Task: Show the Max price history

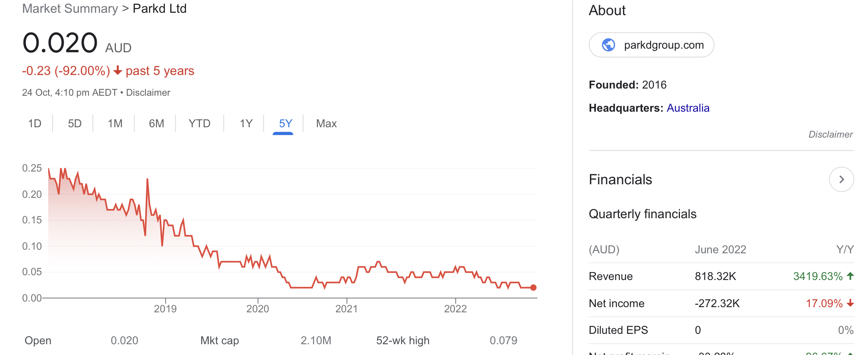Action: pos(326,124)
